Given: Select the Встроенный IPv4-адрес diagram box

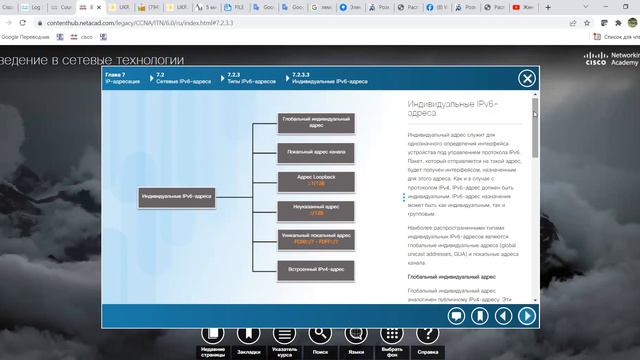Looking at the screenshot, I should point(316,270).
